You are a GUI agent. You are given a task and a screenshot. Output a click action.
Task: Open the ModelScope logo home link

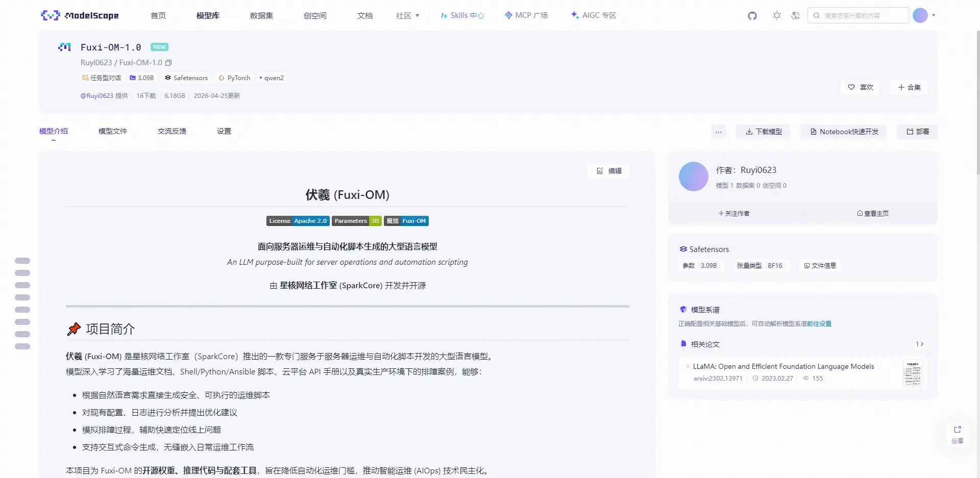(x=80, y=15)
